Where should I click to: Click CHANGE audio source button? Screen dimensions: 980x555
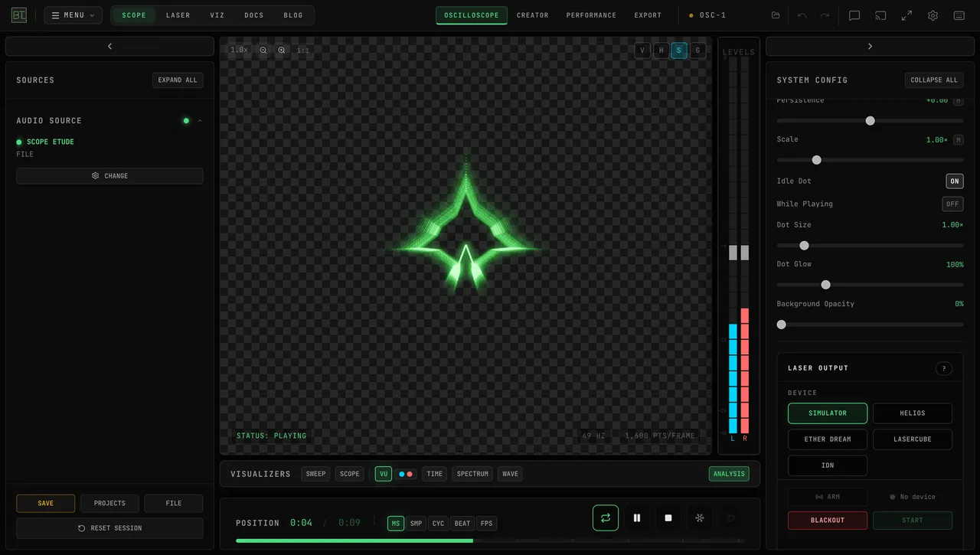109,176
